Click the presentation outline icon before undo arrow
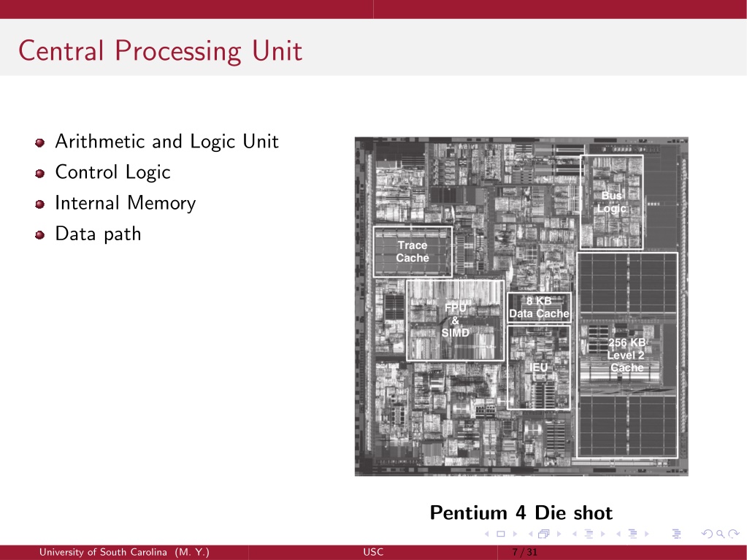This screenshot has width=747, height=560. 676,534
